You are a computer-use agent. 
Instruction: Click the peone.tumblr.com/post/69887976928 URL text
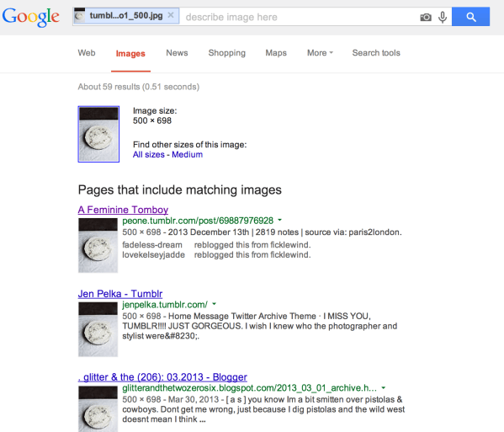pos(198,221)
